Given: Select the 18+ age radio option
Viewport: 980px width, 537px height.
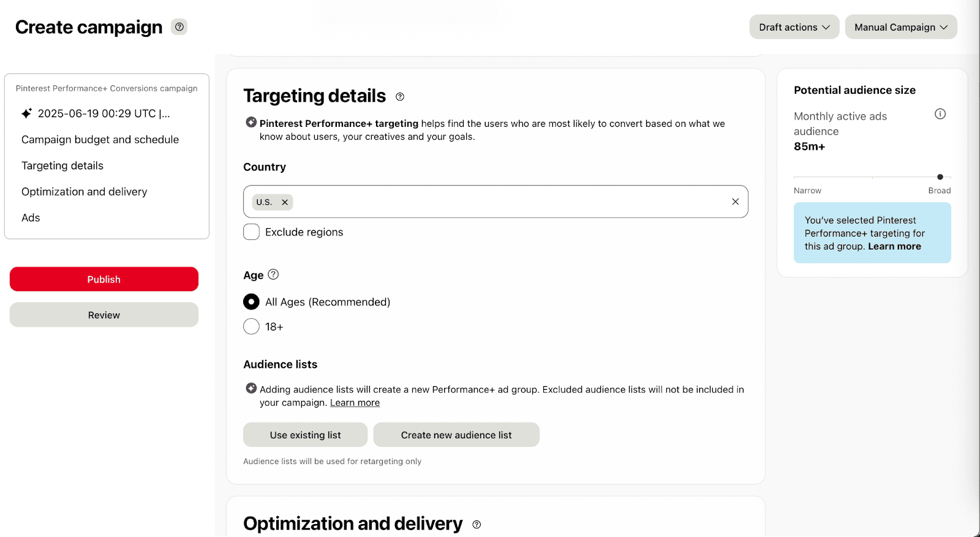Looking at the screenshot, I should tap(251, 326).
